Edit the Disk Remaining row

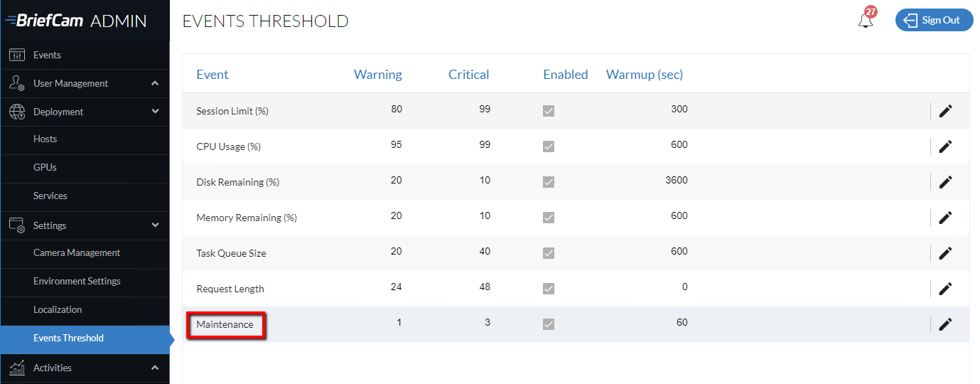945,182
